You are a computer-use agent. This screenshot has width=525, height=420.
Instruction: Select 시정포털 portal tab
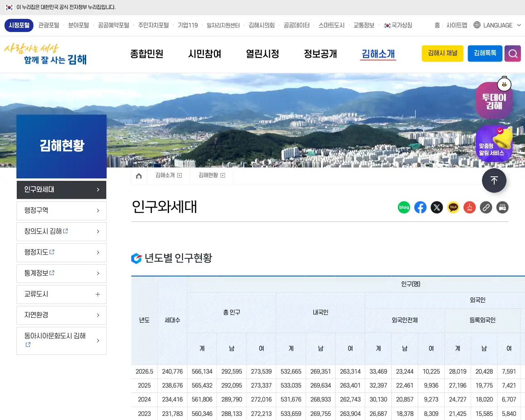19,25
